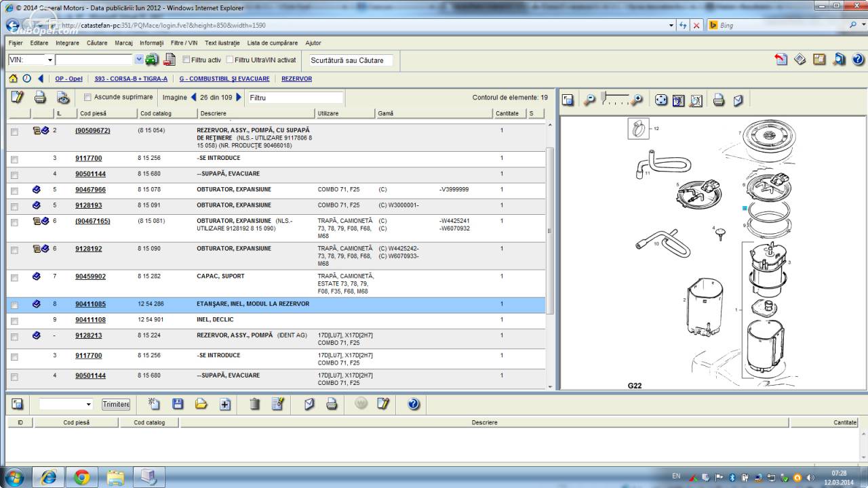Viewport: 868px width, 488px height.
Task: Click G - COMBUSTIBIL ȘI EVACUARE link
Action: click(x=224, y=79)
